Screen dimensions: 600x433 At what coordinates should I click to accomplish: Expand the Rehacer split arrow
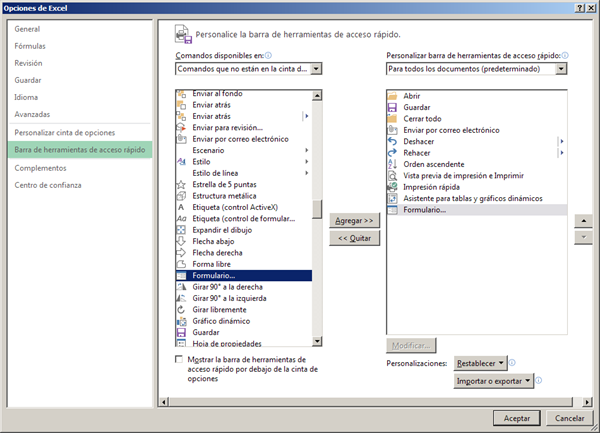pos(562,153)
